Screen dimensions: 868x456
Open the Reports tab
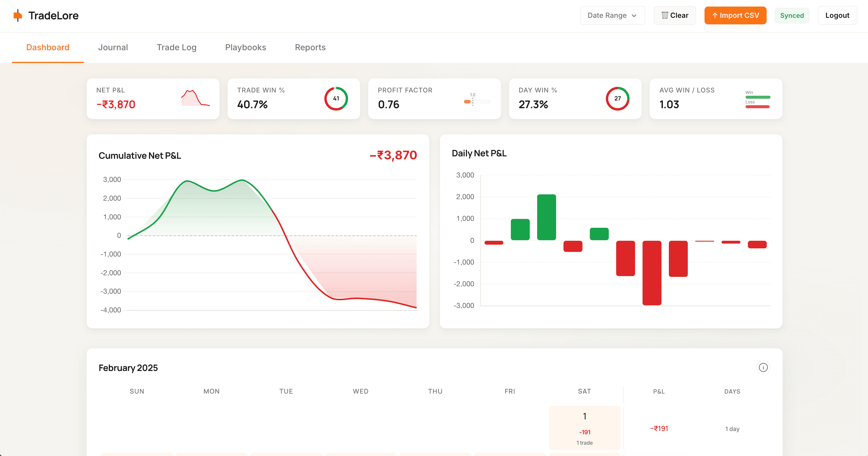click(x=310, y=48)
